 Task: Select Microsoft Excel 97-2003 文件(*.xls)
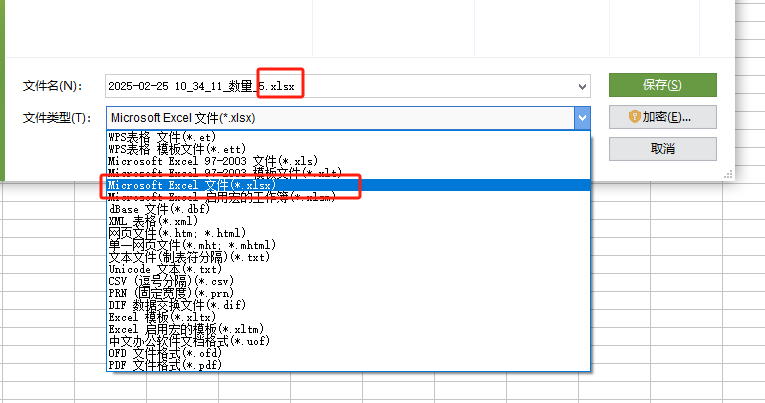(348, 161)
